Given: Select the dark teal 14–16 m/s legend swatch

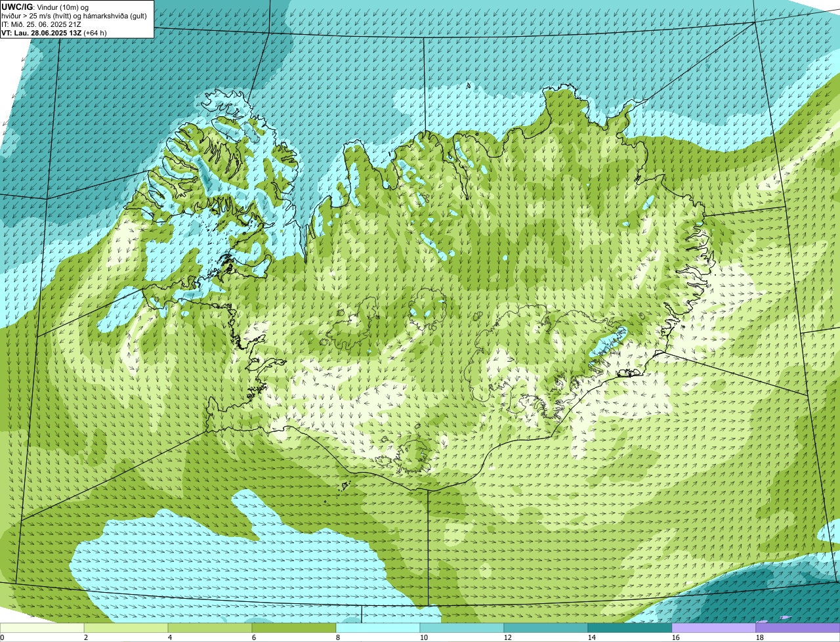Looking at the screenshot, I should (x=630, y=628).
